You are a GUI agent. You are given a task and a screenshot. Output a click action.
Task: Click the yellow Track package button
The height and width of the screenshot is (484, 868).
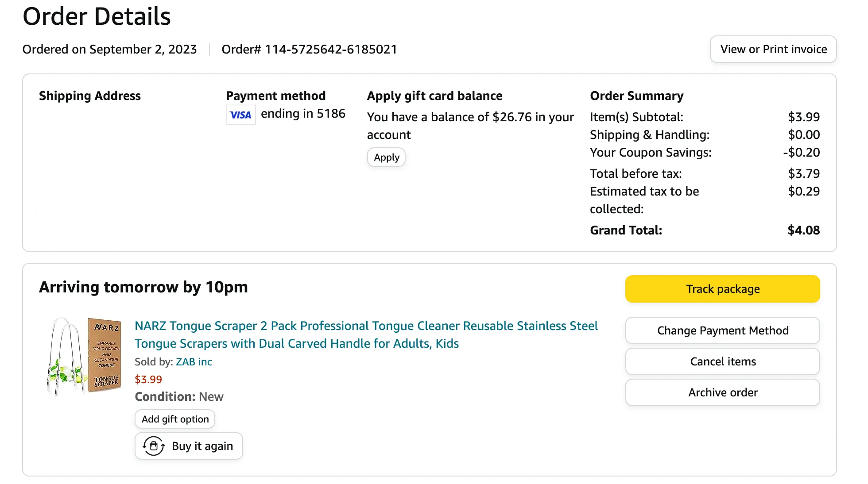click(723, 289)
